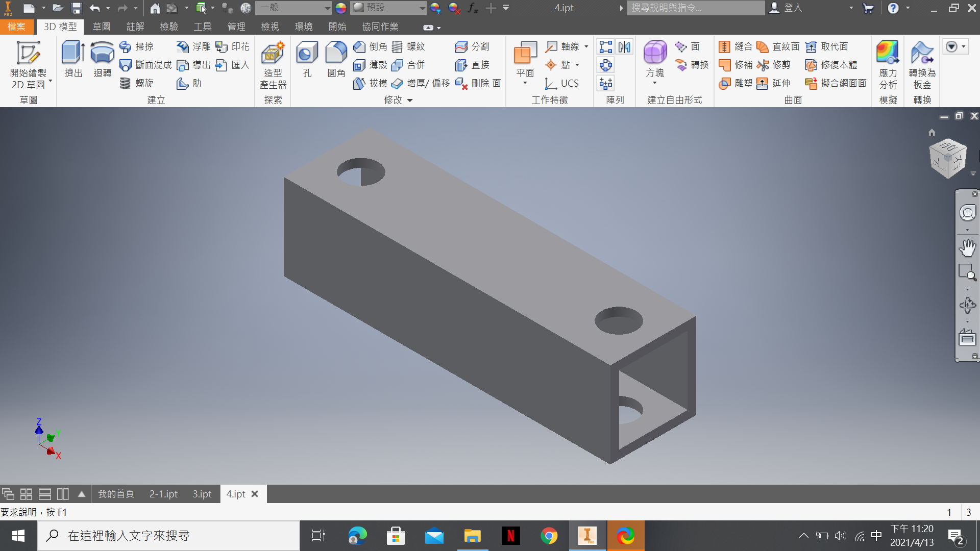
Task: Toggle tiled window layout at bottom left
Action: [x=26, y=494]
